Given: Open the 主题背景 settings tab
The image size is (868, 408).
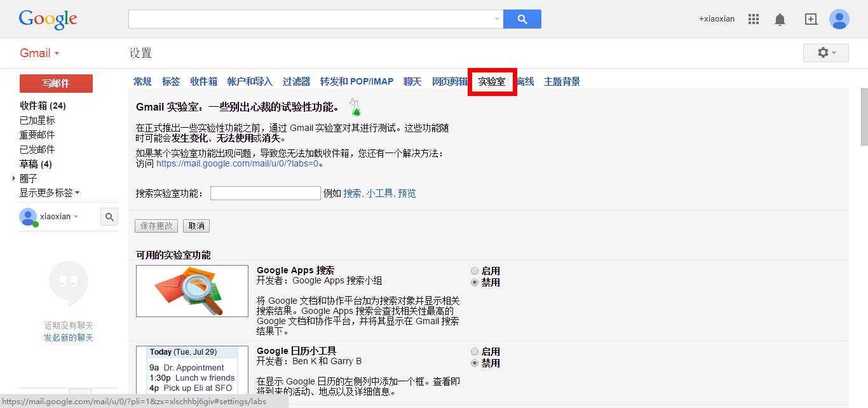Looking at the screenshot, I should [562, 81].
